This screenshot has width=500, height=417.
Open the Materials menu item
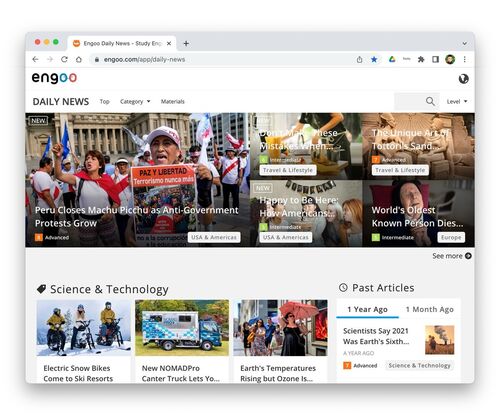(x=173, y=101)
